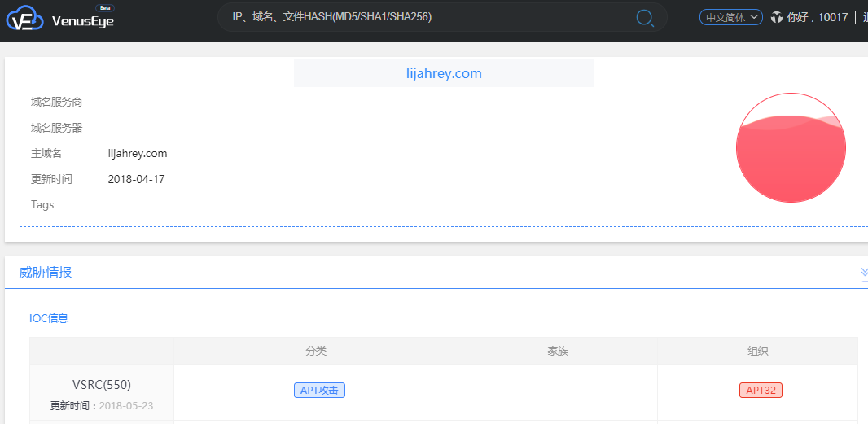Image resolution: width=868 pixels, height=424 pixels.
Task: Collapse the 威胁情报 section with double chevron
Action: tap(864, 273)
